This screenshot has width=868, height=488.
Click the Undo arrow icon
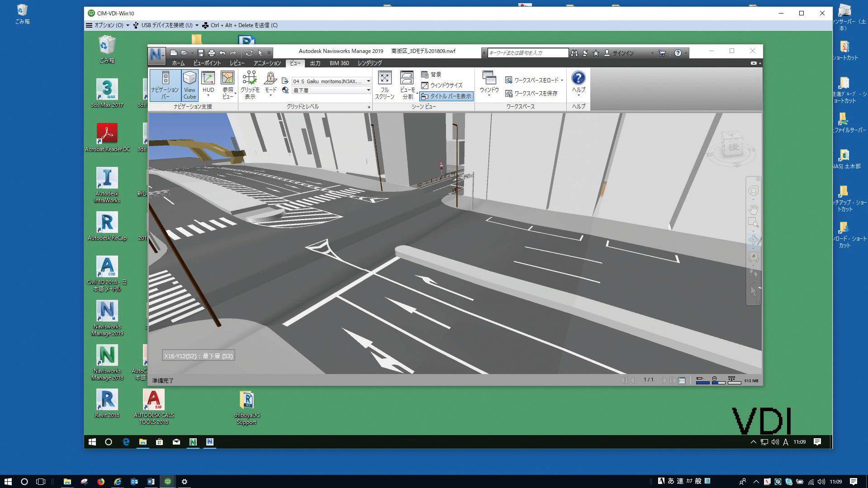[x=222, y=53]
